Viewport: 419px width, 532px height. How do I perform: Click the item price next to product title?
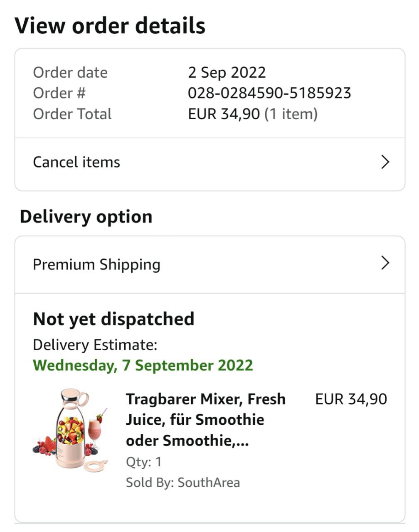click(x=351, y=399)
